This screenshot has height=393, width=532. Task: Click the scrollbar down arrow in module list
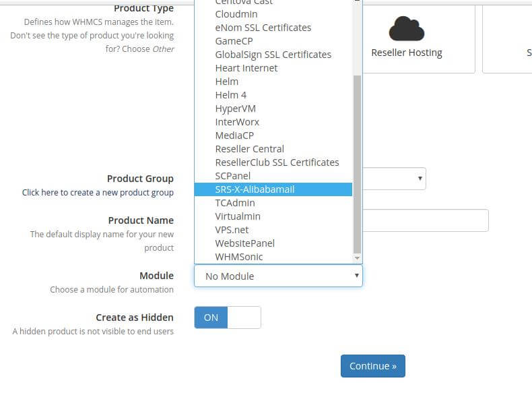tap(357, 258)
